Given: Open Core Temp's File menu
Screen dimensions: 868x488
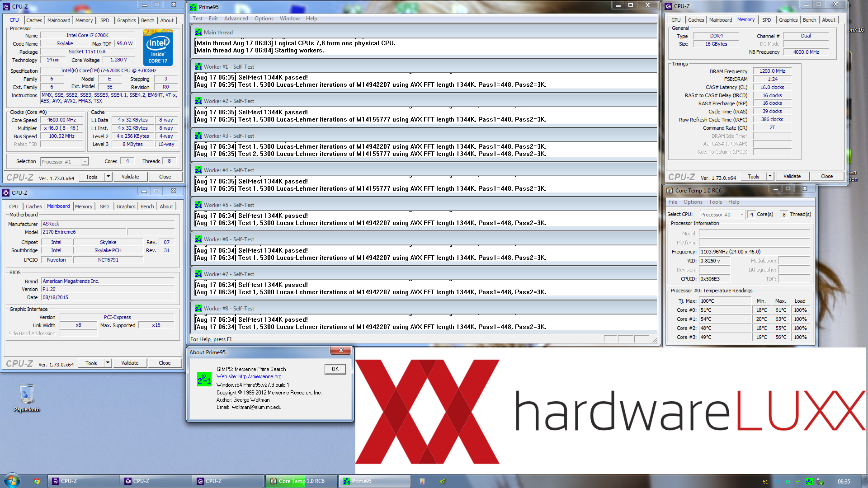Looking at the screenshot, I should pyautogui.click(x=673, y=202).
